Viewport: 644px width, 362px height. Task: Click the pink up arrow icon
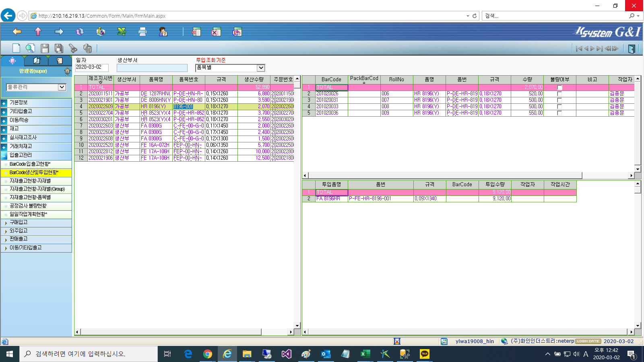point(38,31)
